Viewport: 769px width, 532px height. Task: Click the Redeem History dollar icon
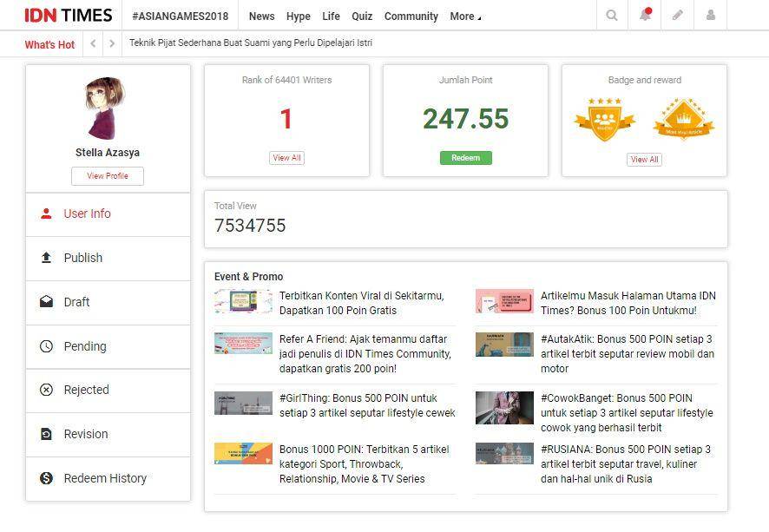46,478
